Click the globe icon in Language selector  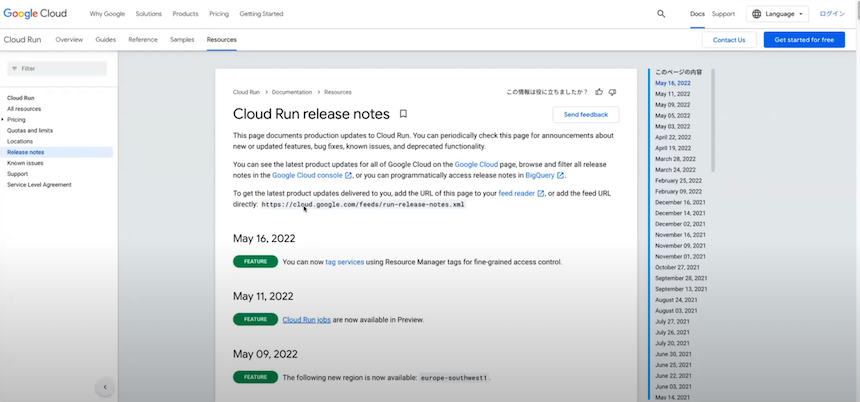pos(756,14)
